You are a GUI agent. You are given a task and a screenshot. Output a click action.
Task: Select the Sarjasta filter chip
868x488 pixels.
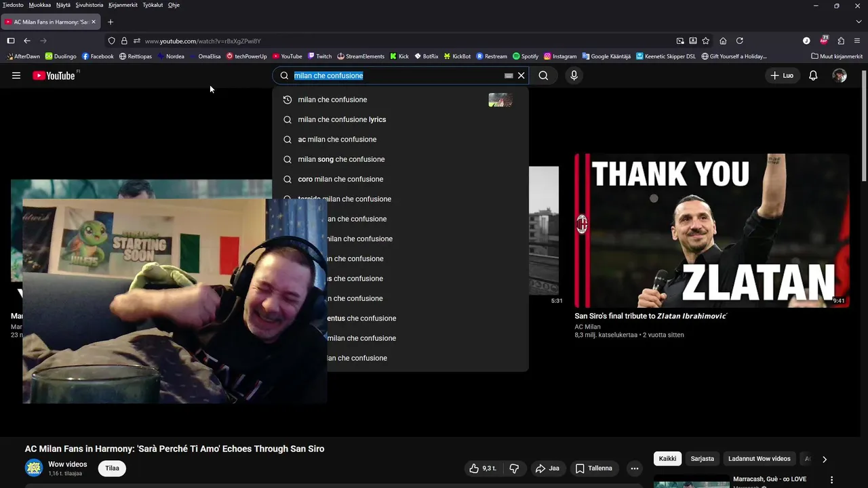pos(702,459)
